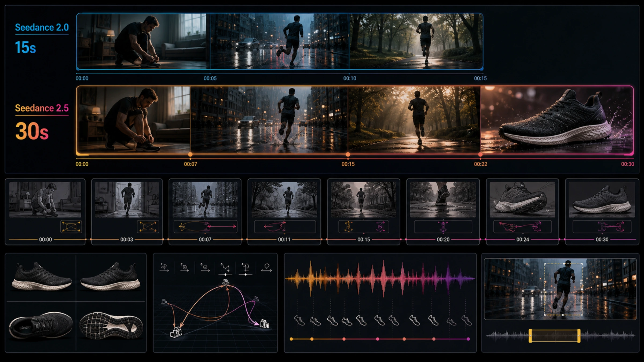
Task: Click the 00:03 timestamp in the storyboard strip
Action: tap(127, 239)
